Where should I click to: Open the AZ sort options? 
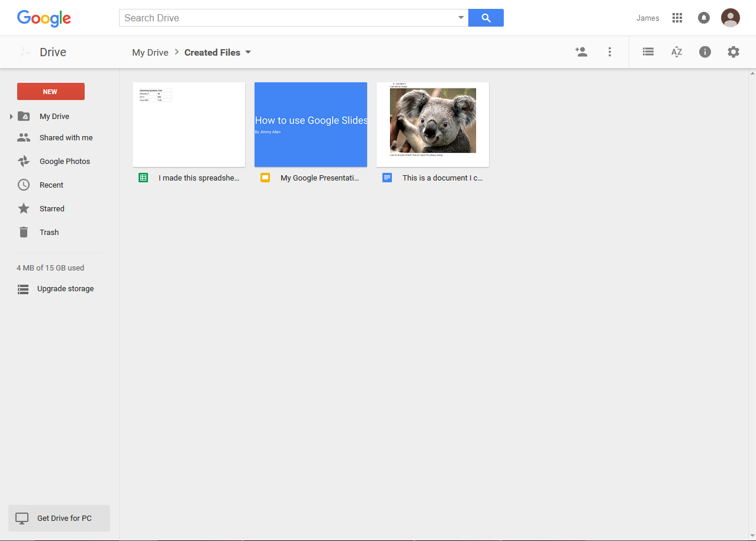[677, 52]
